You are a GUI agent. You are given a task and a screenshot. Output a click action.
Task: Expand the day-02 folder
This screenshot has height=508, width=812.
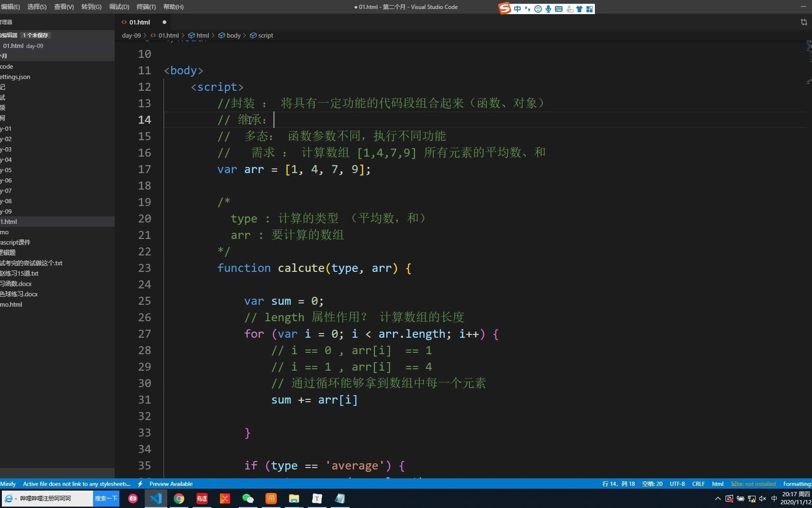coord(57,139)
